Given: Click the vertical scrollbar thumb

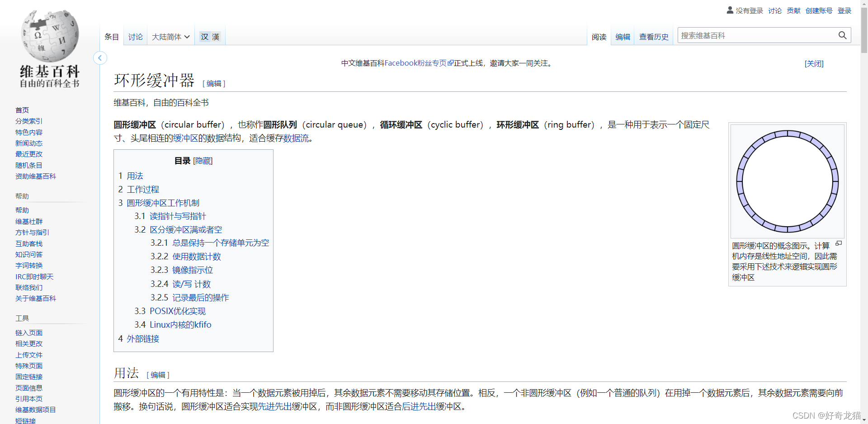Looking at the screenshot, I should pos(864,30).
